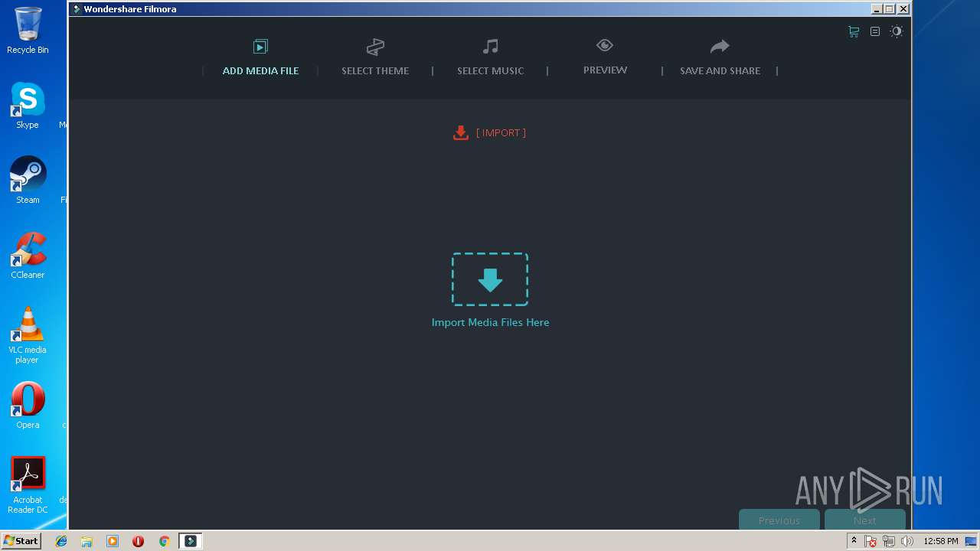Show hidden system tray icons
Image resolution: width=980 pixels, height=551 pixels.
coord(854,541)
